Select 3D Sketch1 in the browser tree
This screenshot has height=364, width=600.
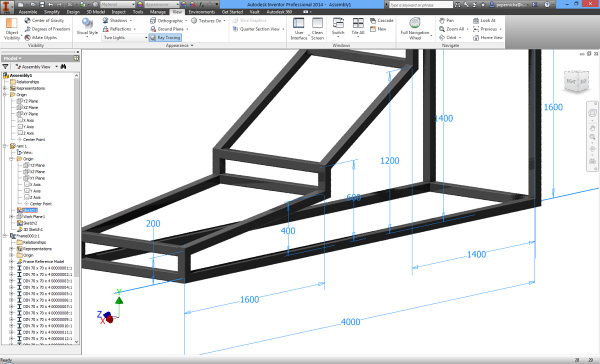(33, 229)
